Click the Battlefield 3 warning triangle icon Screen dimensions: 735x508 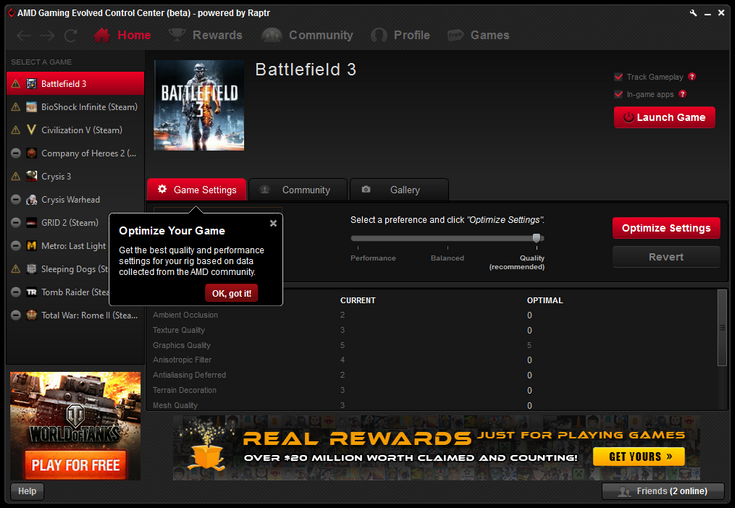(16, 84)
